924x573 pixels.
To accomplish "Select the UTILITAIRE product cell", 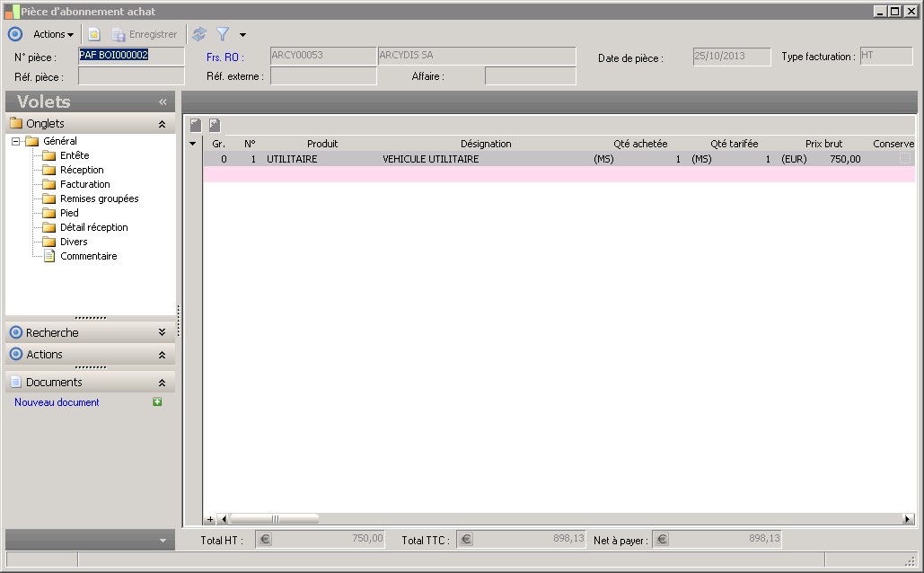I will [x=293, y=159].
